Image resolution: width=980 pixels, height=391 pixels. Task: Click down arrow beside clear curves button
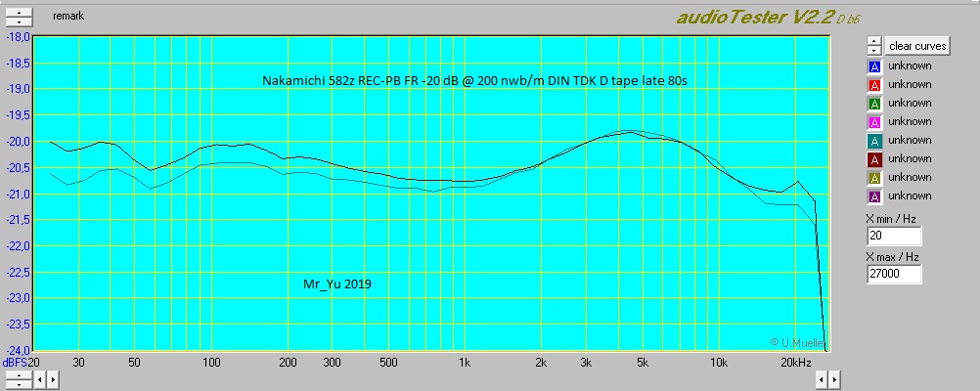point(874,51)
